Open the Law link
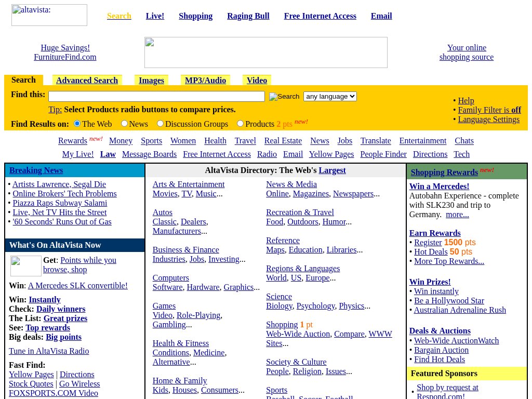 click(108, 154)
